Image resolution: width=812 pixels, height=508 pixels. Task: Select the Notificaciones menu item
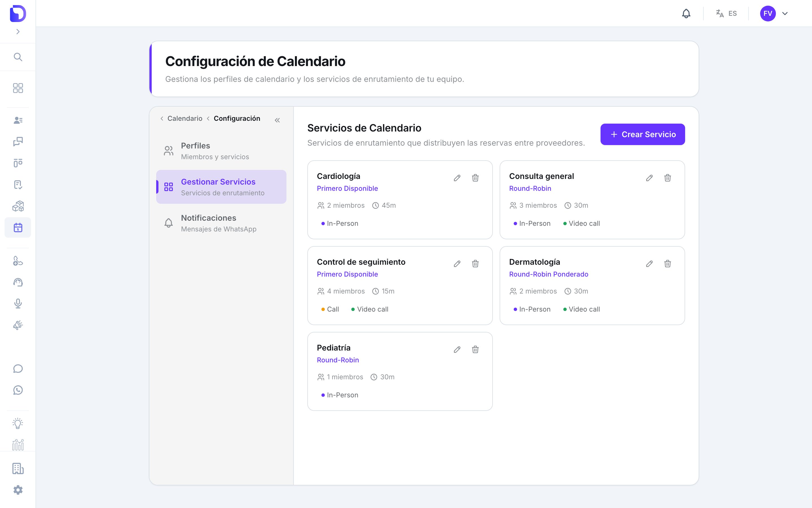click(221, 223)
